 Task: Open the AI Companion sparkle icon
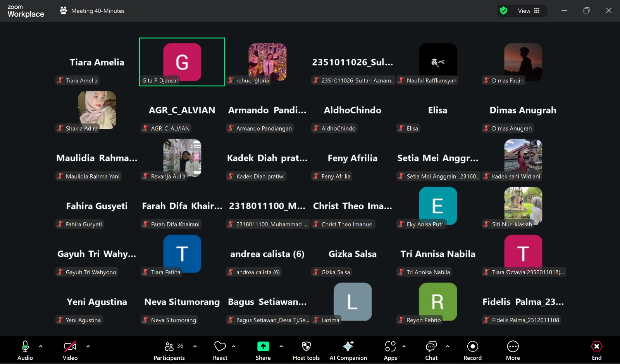tap(348, 346)
